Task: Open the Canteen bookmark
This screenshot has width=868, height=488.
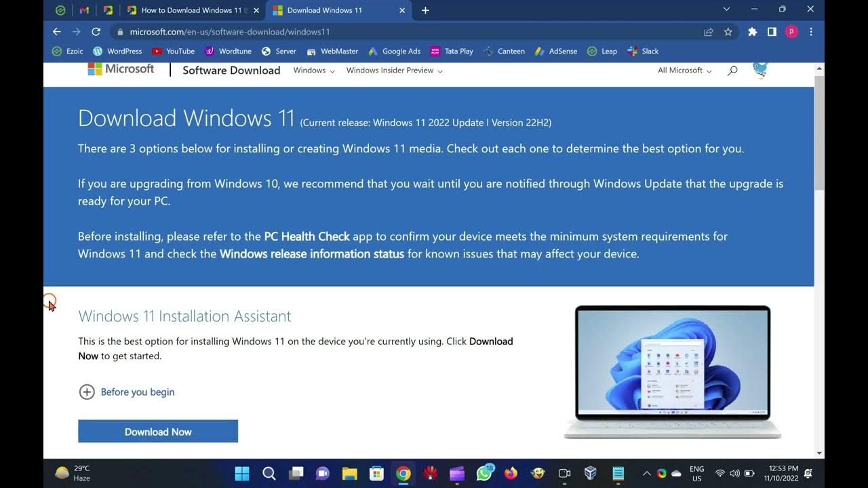Action: (504, 51)
